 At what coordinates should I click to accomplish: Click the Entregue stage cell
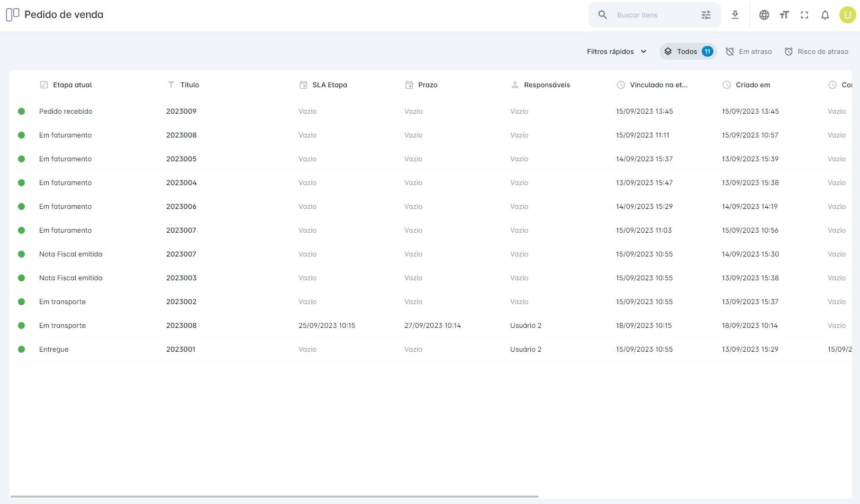pos(53,349)
